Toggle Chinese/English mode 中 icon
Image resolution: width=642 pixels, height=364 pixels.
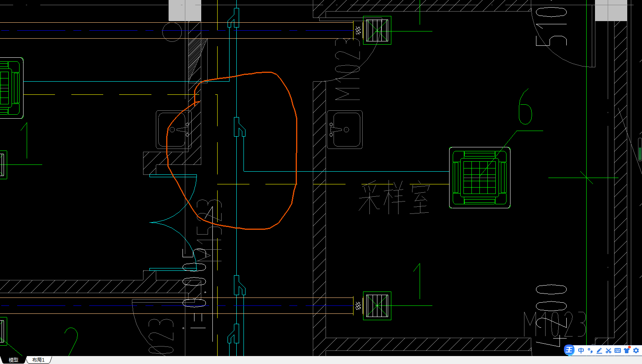[x=581, y=350]
